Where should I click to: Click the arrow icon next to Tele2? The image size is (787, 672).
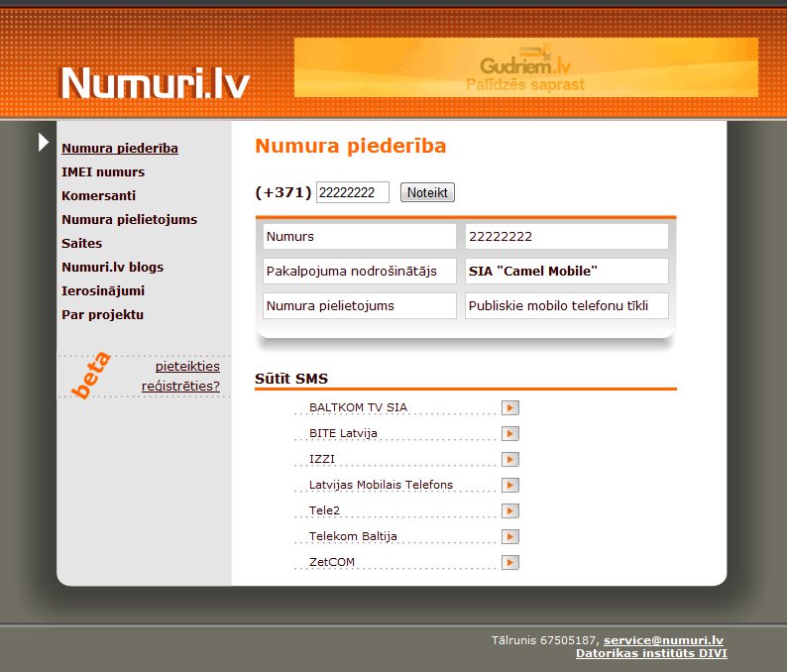click(x=509, y=510)
